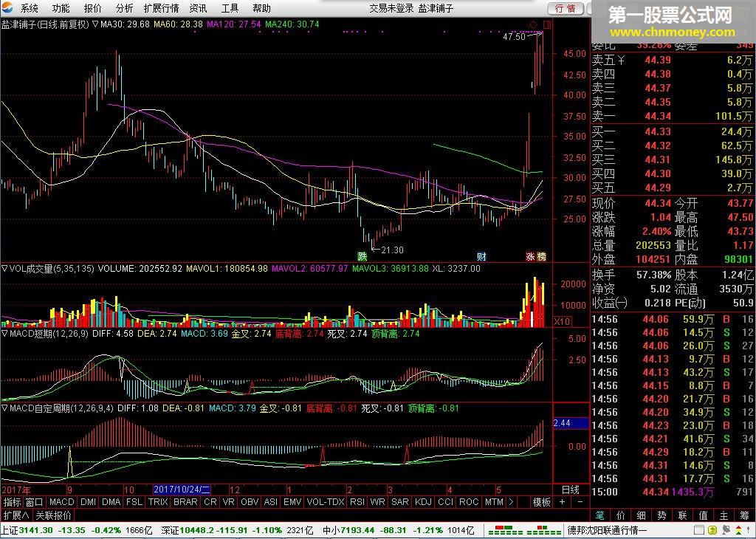This screenshot has width=756, height=539.
Task: Switch indicator to SAR
Action: click(399, 502)
